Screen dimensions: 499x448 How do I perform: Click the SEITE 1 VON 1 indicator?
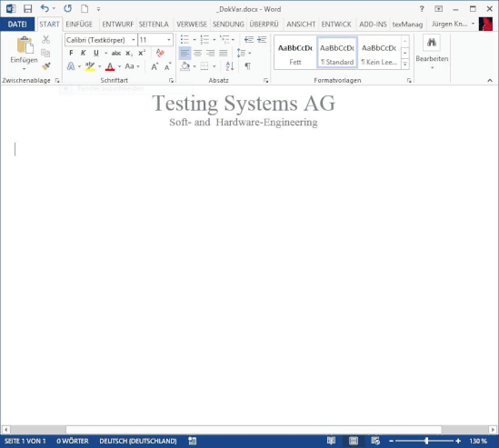pyautogui.click(x=25, y=441)
